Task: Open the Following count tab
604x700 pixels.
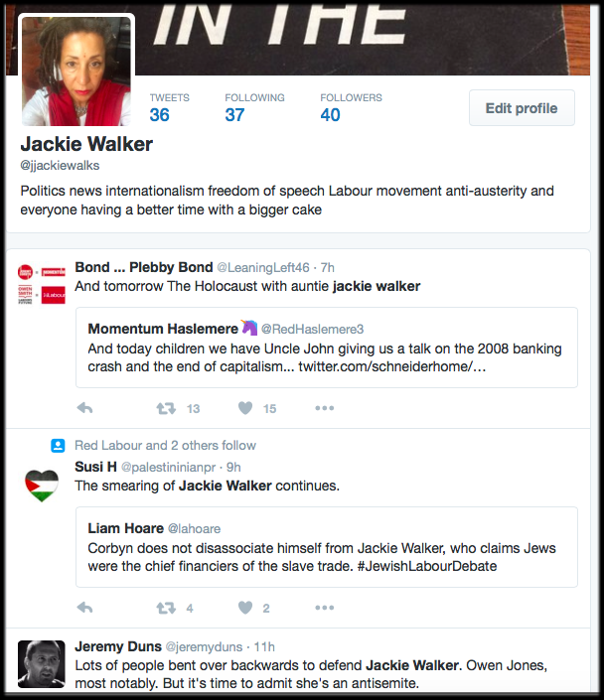Action: (x=254, y=107)
